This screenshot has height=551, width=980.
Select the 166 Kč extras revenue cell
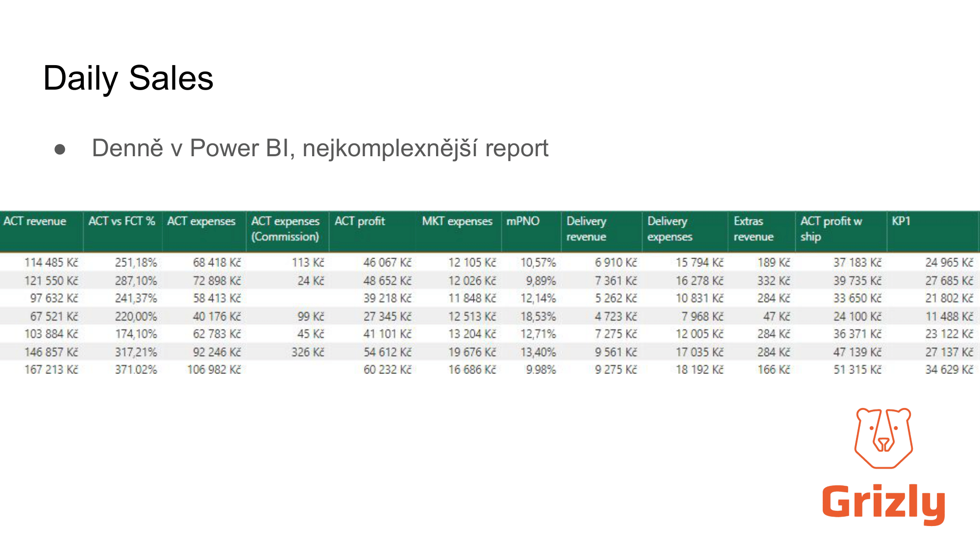[x=774, y=370]
